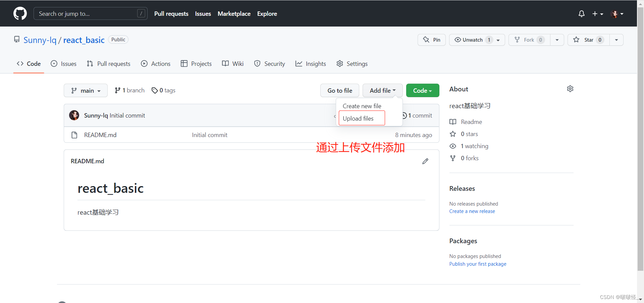Open the Sunny-lq owner link
This screenshot has height=303, width=644.
coord(40,40)
